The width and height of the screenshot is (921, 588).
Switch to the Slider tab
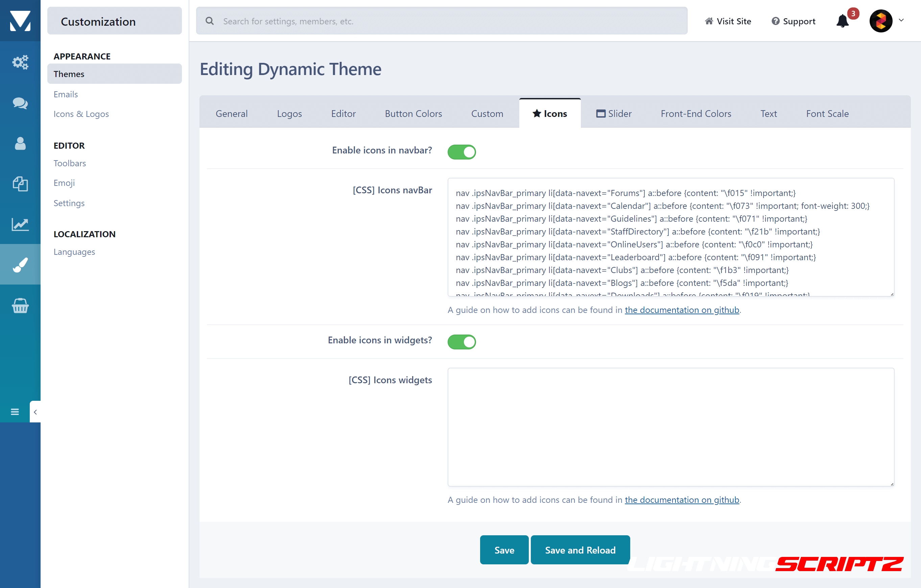pyautogui.click(x=614, y=114)
